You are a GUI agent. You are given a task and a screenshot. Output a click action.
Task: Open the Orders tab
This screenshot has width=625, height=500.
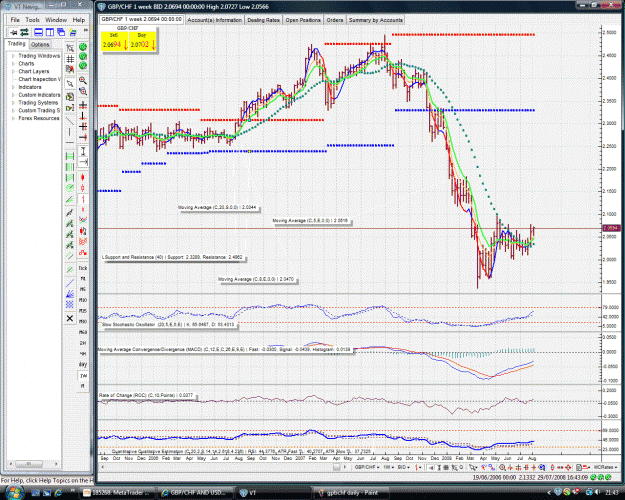[x=335, y=20]
